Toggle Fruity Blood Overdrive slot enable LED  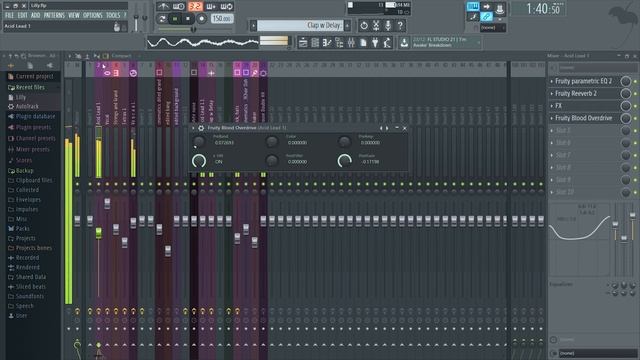pyautogui.click(x=636, y=118)
